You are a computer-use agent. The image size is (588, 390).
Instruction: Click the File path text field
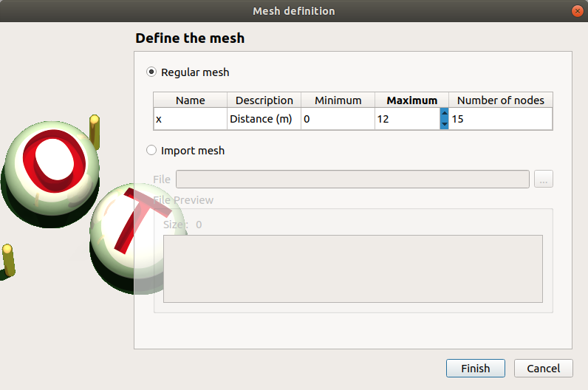[352, 179]
